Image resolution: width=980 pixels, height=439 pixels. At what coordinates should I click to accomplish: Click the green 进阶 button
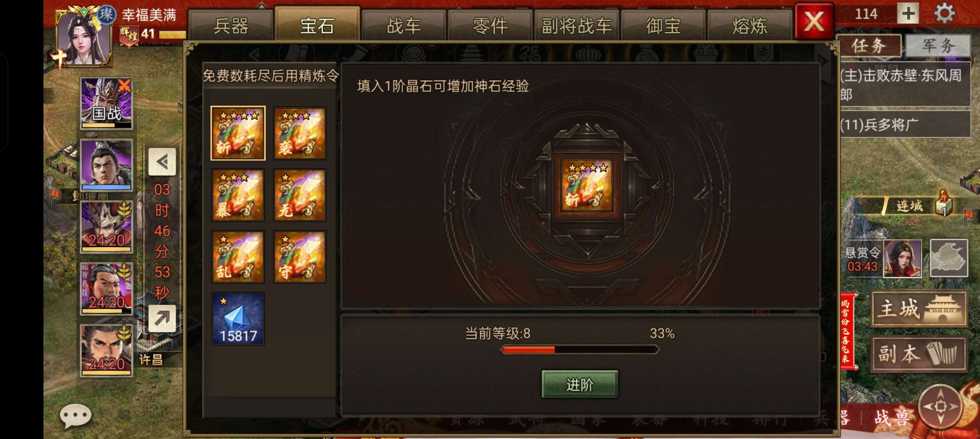(580, 384)
